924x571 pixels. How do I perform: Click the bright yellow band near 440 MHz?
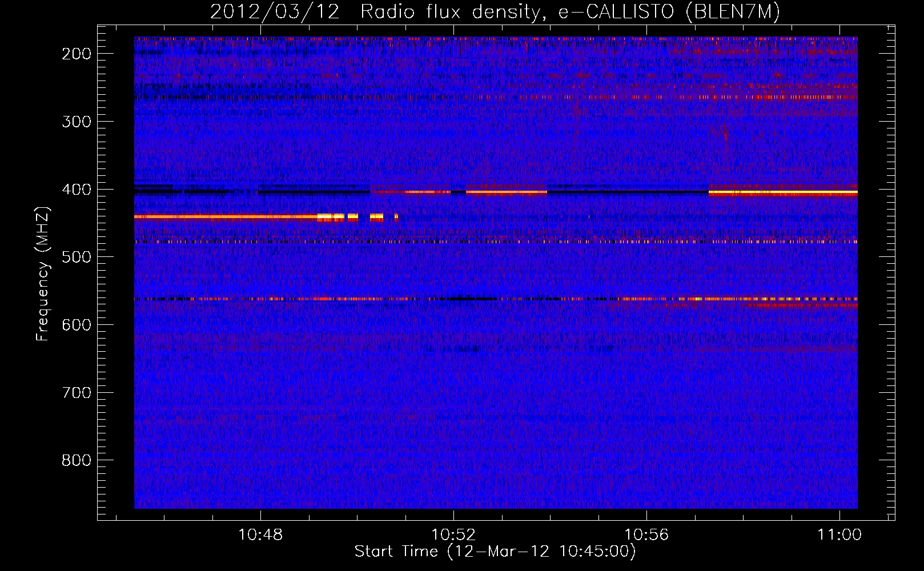coord(266,217)
